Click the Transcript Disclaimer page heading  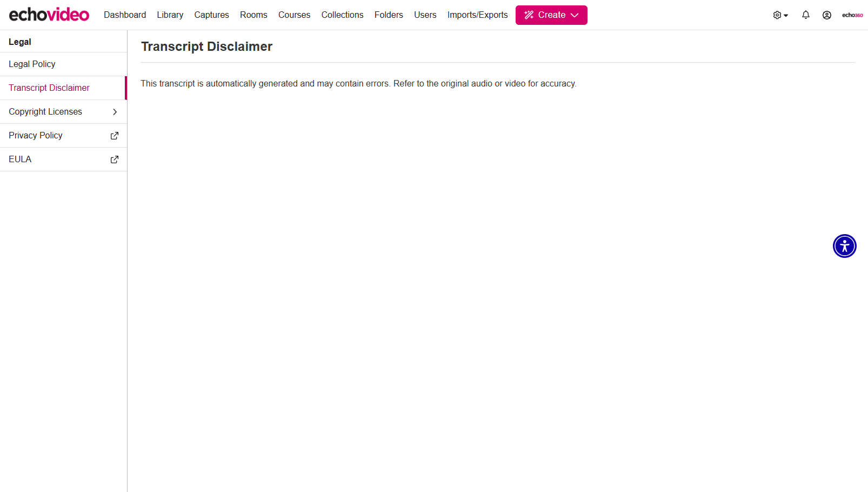206,46
